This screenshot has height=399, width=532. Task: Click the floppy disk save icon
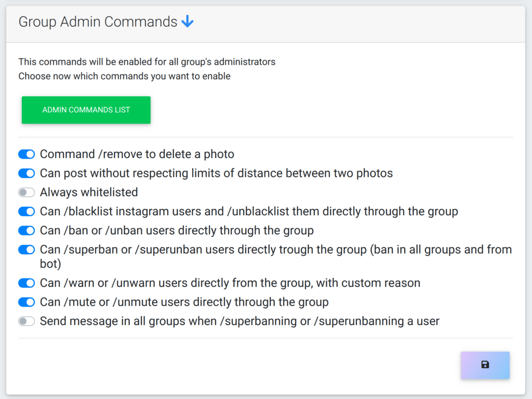[485, 365]
